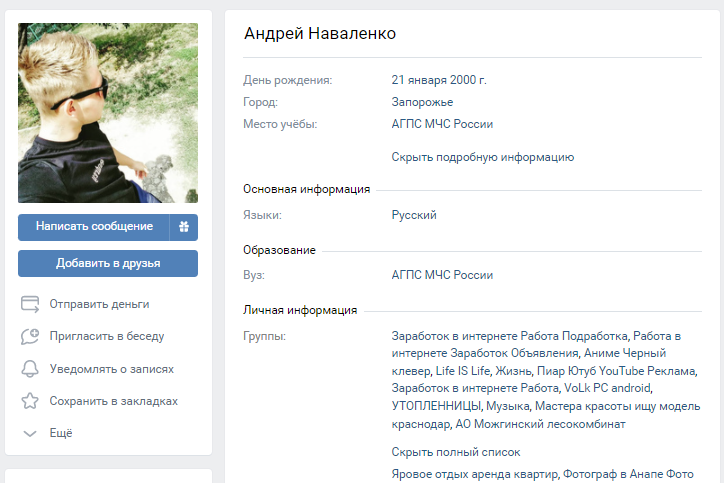Select Отправить деньги option
Image resolution: width=724 pixels, height=483 pixels.
99,304
